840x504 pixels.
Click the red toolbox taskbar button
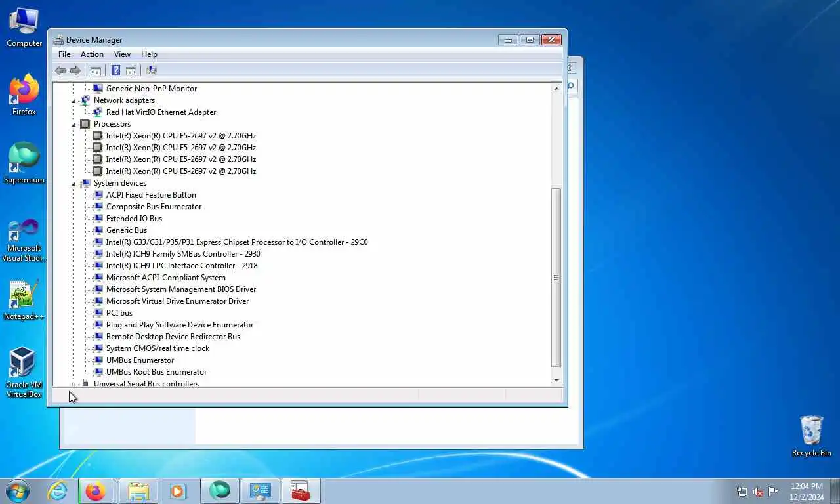click(301, 491)
